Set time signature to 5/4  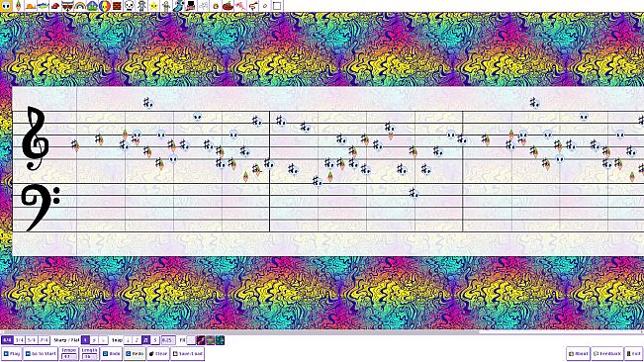32,340
